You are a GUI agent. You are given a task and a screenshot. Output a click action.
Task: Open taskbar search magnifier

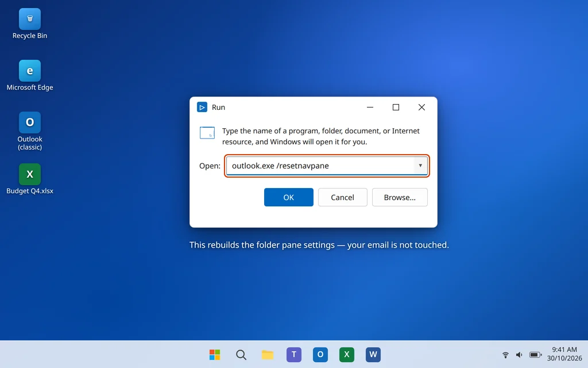point(241,354)
